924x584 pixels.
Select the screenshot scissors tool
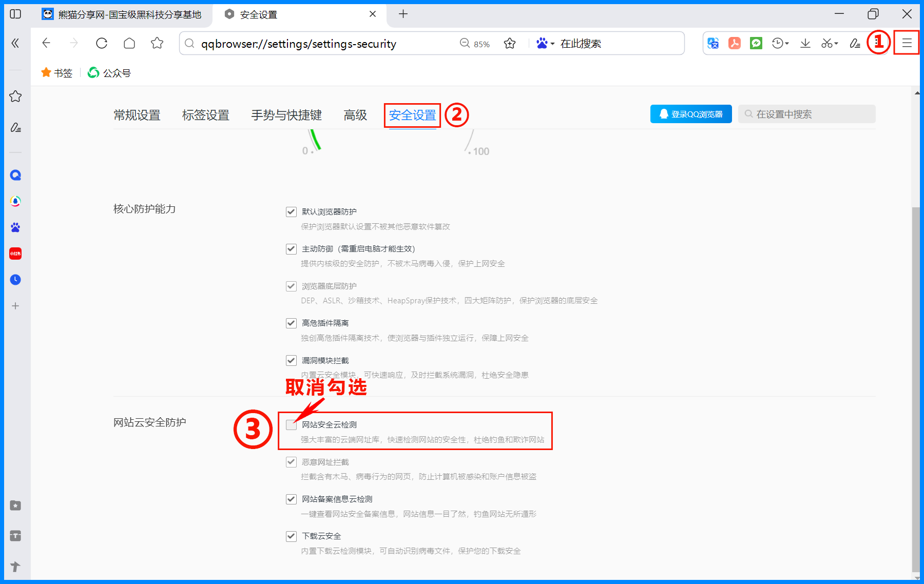pyautogui.click(x=825, y=43)
